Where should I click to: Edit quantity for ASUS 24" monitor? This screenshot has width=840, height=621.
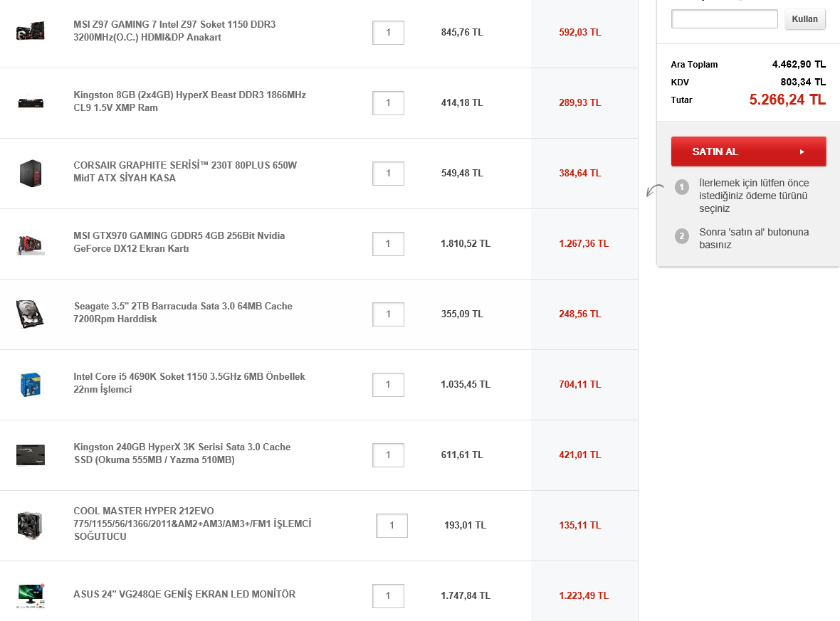point(388,596)
